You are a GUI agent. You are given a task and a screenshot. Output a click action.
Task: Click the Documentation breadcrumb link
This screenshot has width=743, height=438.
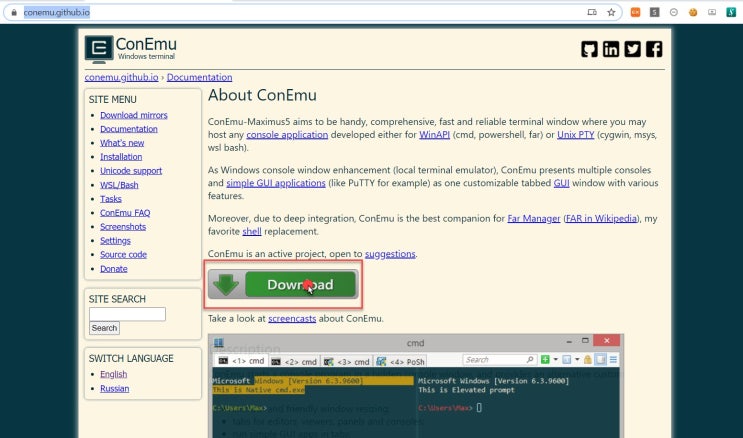tap(199, 77)
